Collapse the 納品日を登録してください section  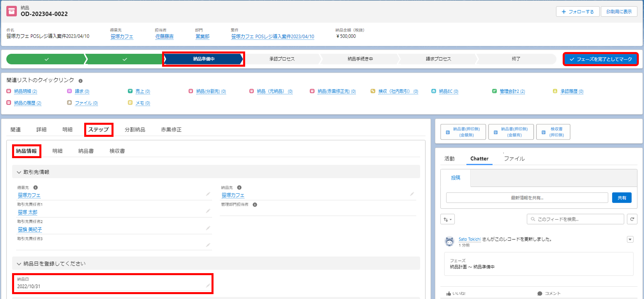pos(19,264)
